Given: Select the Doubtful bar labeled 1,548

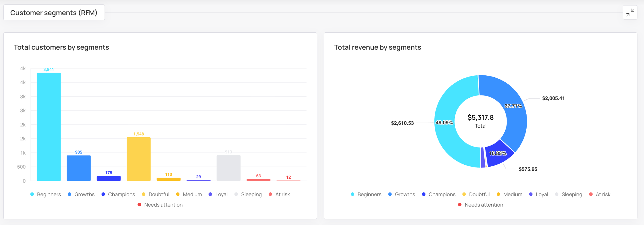Looking at the screenshot, I should click(139, 159).
